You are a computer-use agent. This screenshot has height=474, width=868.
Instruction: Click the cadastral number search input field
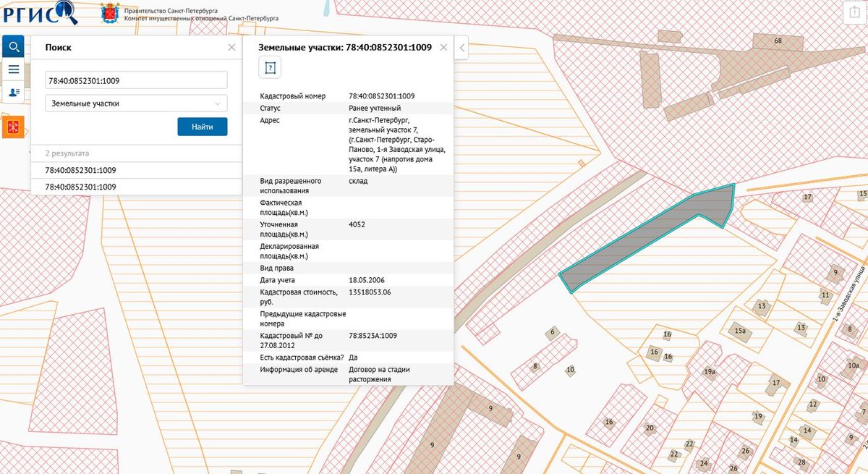point(136,80)
